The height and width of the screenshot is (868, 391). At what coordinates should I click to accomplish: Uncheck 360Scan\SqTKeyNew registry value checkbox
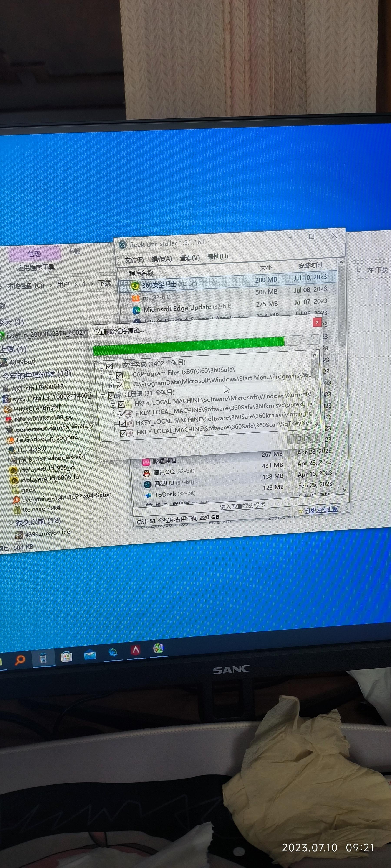(123, 433)
